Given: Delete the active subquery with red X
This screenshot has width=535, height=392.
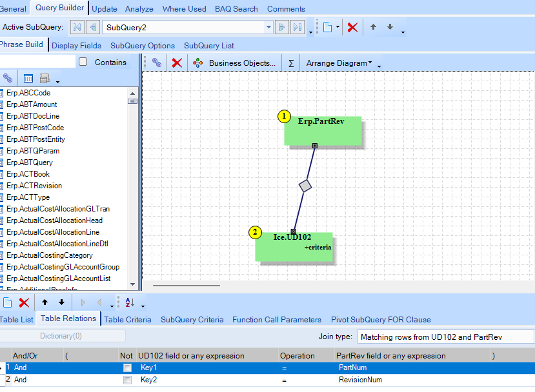Looking at the screenshot, I should point(352,27).
